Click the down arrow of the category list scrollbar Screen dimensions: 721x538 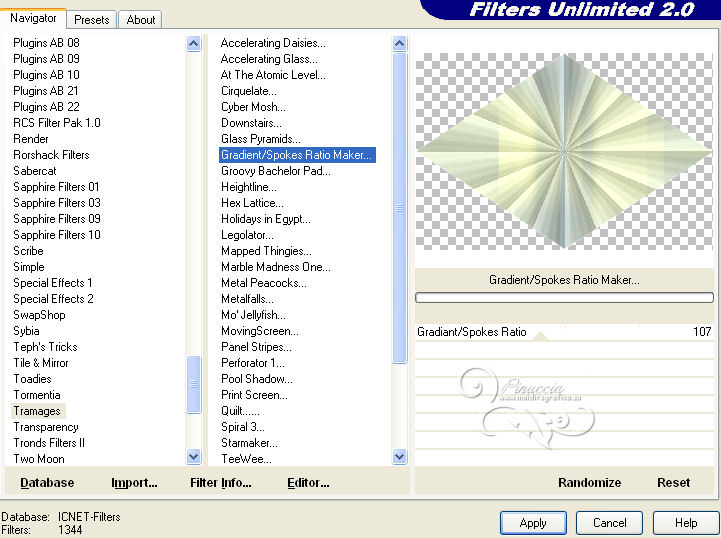click(x=194, y=457)
